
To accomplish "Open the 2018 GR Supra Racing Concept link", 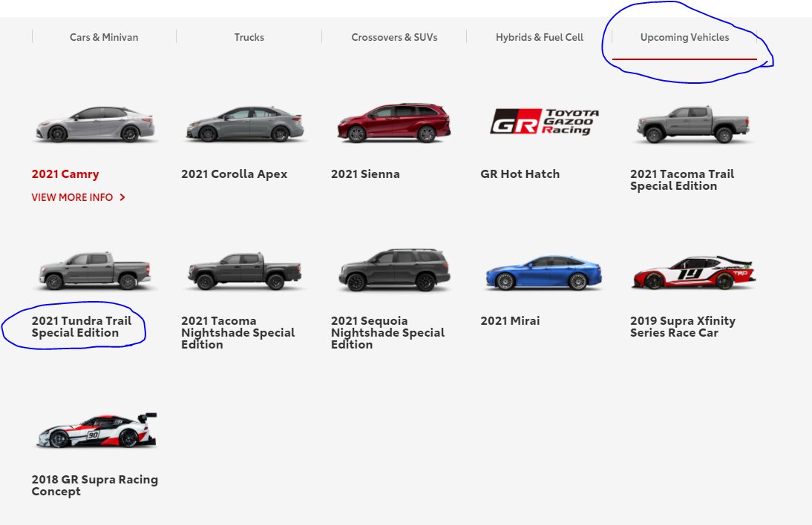I will 95,486.
